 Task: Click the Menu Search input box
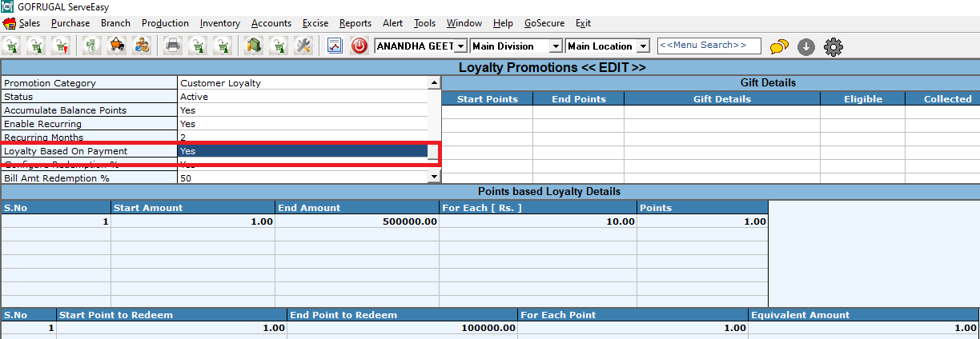tap(709, 46)
